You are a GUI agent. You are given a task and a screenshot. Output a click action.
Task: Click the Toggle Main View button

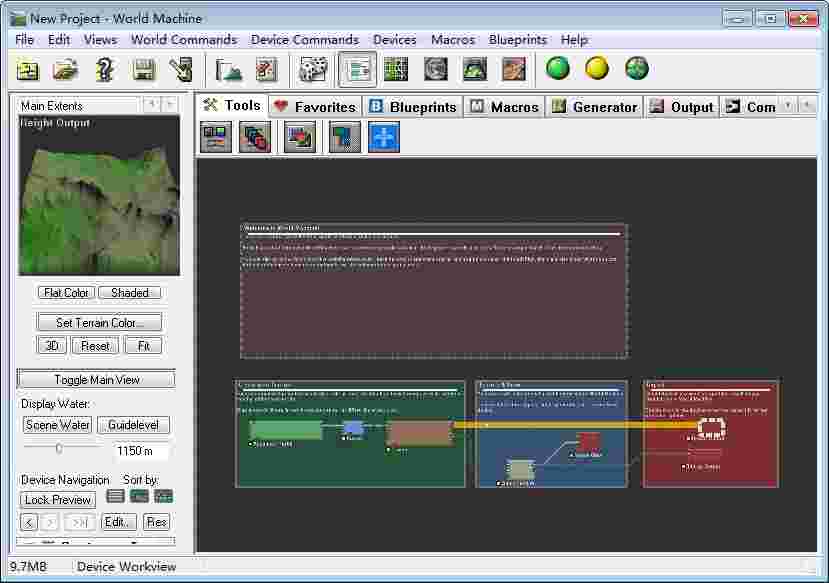pyautogui.click(x=95, y=378)
